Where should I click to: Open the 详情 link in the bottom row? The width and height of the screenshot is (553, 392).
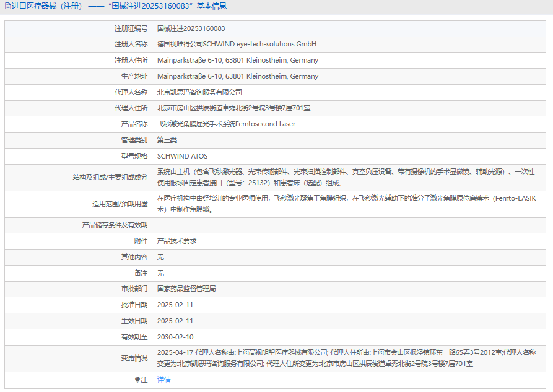(x=163, y=380)
